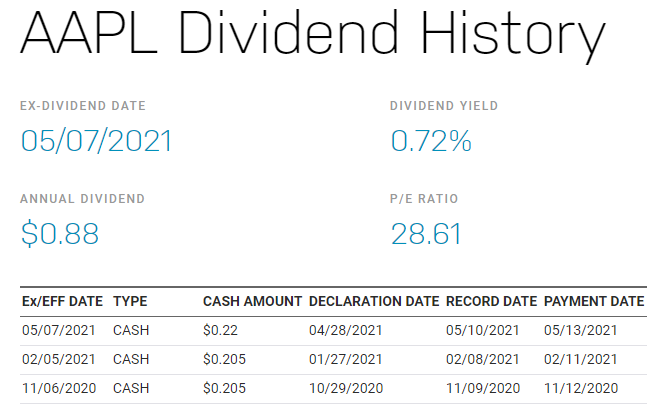Click the PAYMENT DATE column header
672x405 pixels.
click(x=594, y=301)
